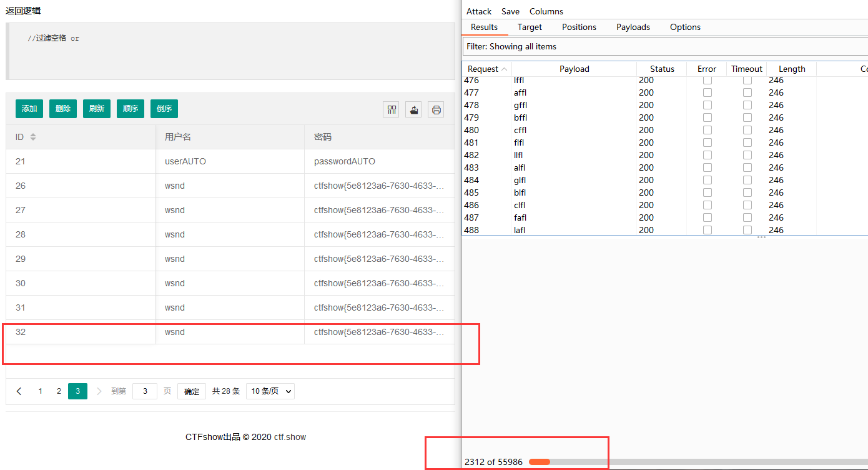Tick Error checkbox for payload glfl

(x=707, y=180)
